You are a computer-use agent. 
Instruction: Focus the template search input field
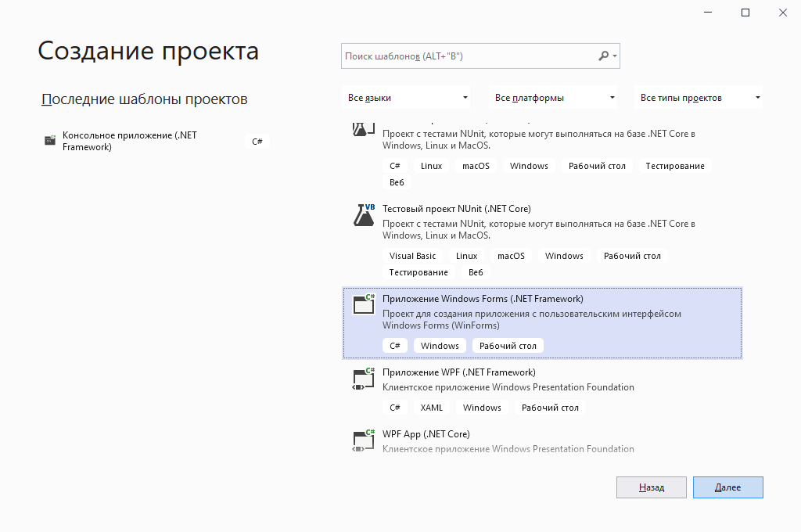(468, 56)
